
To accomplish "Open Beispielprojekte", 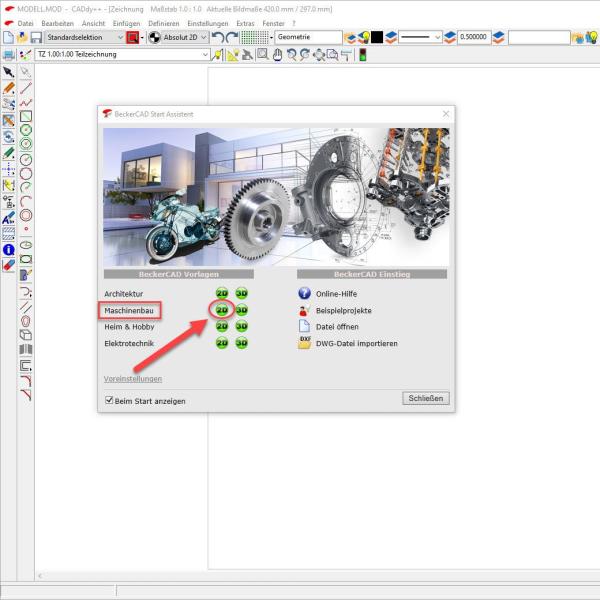I will pos(335,310).
